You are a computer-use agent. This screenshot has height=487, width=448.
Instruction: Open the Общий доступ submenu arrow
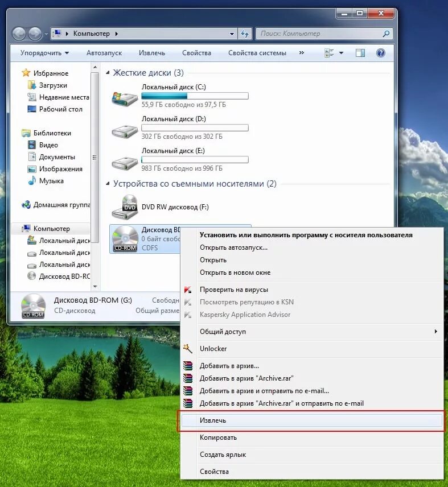[x=436, y=331]
